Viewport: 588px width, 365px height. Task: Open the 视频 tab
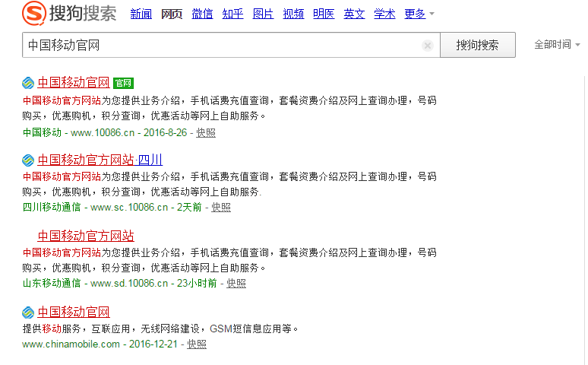pos(293,14)
